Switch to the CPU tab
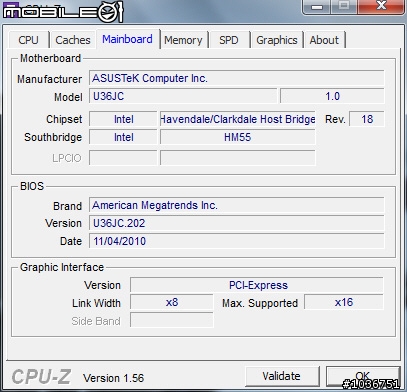Viewport: 407px width, 392px height. point(29,40)
